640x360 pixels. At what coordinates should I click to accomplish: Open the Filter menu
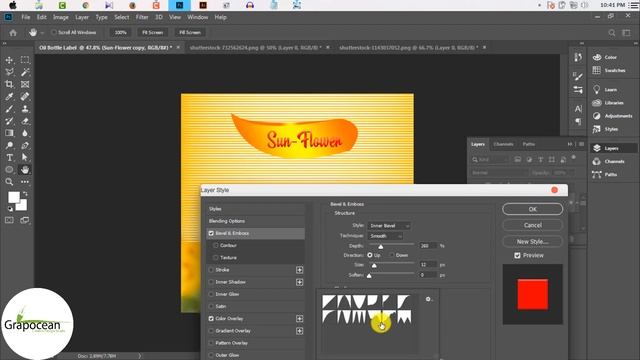[x=142, y=17]
